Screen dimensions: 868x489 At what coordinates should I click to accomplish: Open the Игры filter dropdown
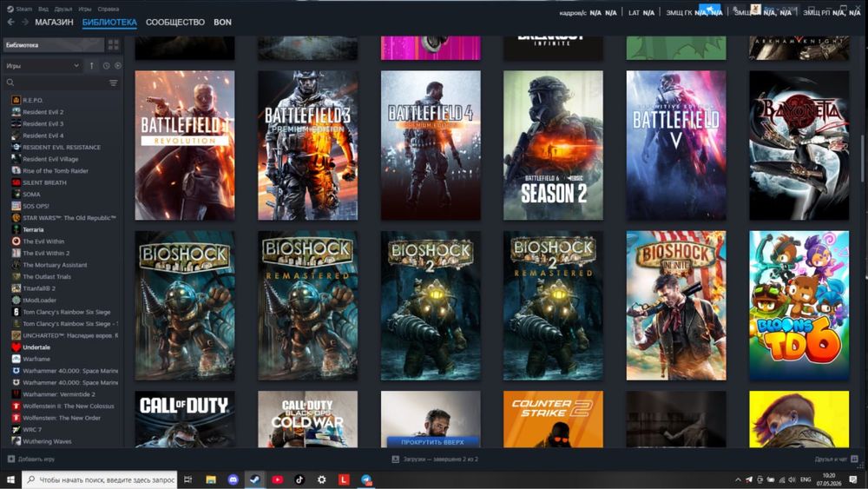(x=43, y=66)
